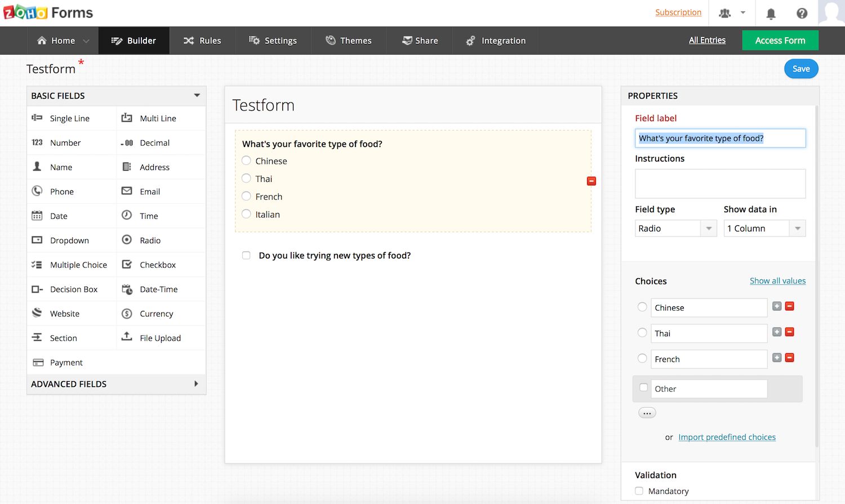Image resolution: width=845 pixels, height=504 pixels.
Task: Check the 'Do you like trying new types' box
Action: 246,256
